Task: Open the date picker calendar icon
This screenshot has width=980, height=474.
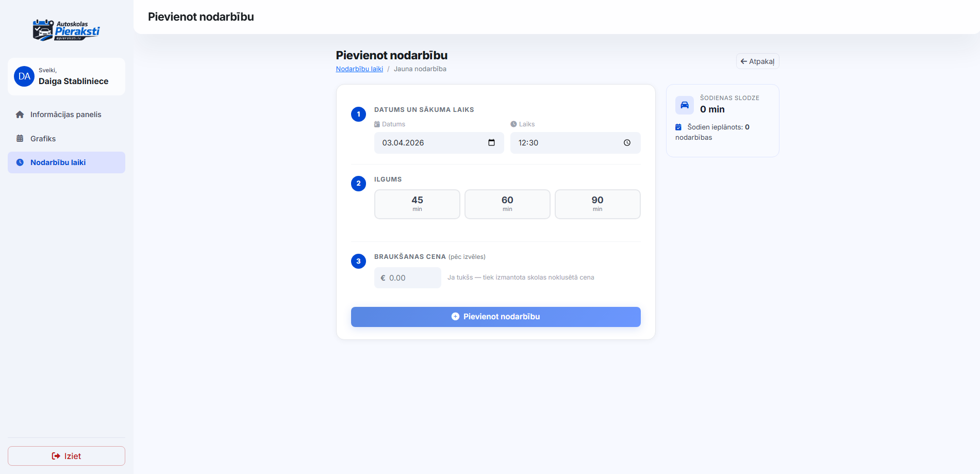Action: click(491, 143)
